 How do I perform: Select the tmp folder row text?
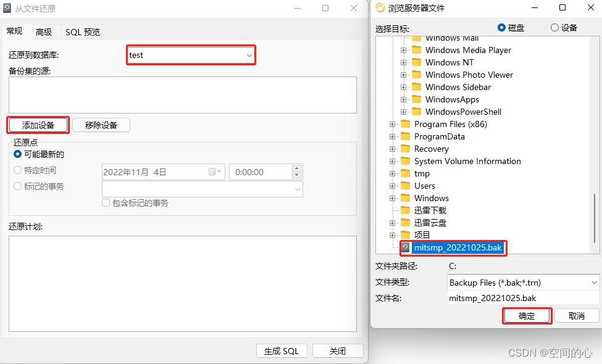coord(422,173)
